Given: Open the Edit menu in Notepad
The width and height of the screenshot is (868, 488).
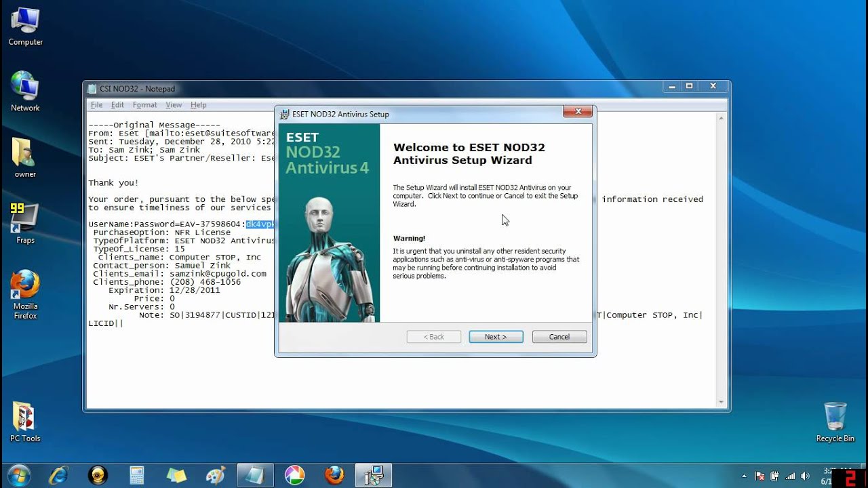Looking at the screenshot, I should 117,105.
